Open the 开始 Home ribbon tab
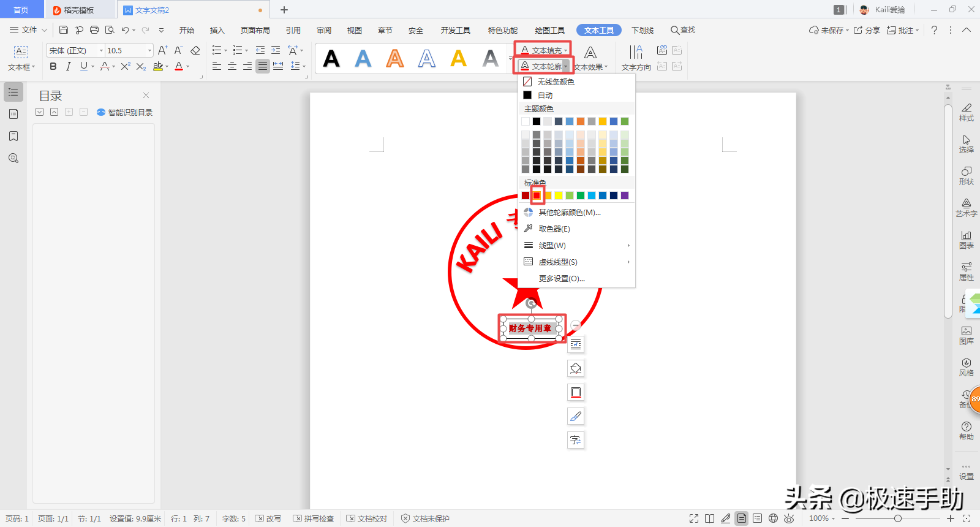Screen dimensions: 980x527 [187, 30]
